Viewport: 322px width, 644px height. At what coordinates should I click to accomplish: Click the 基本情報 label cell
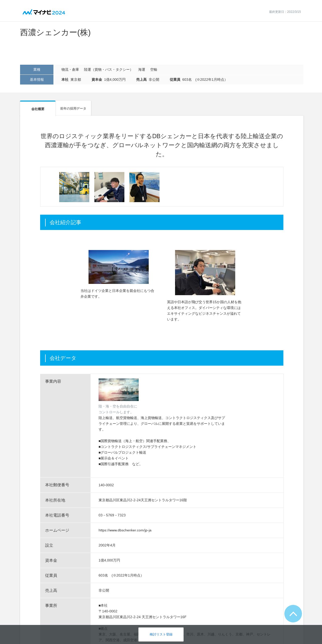[x=37, y=79]
